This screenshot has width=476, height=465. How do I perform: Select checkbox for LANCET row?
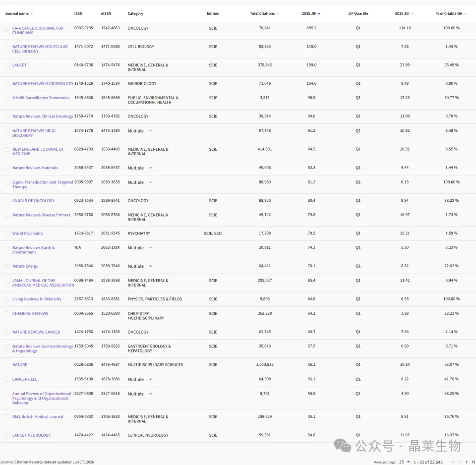[7, 65]
